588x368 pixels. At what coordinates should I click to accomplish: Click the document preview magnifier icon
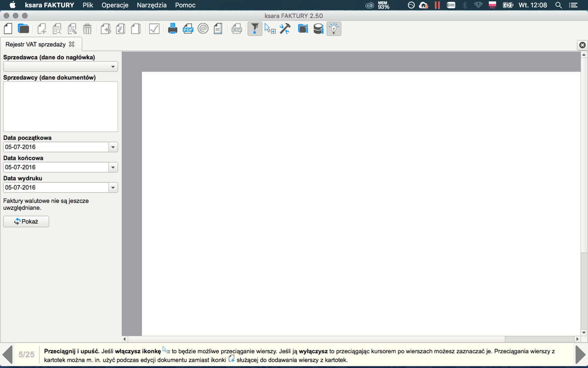click(x=57, y=29)
